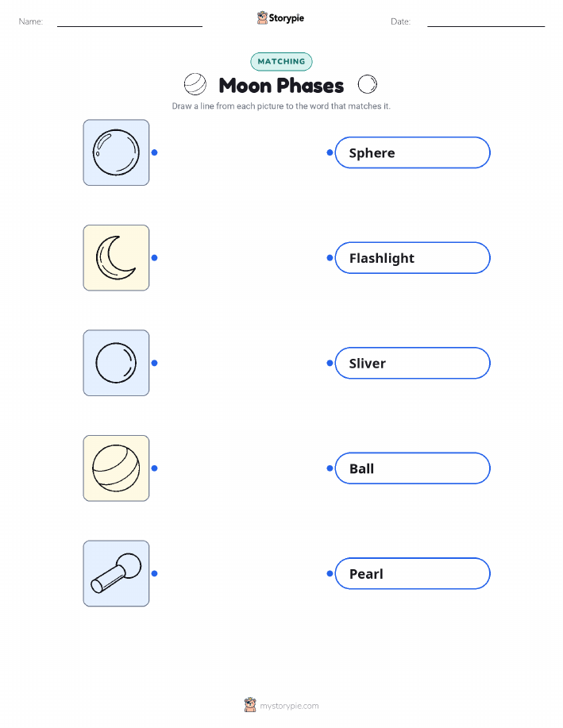Viewport: 563px width, 728px height.
Task: Click the plain pearl circle picture
Action: coord(116,363)
